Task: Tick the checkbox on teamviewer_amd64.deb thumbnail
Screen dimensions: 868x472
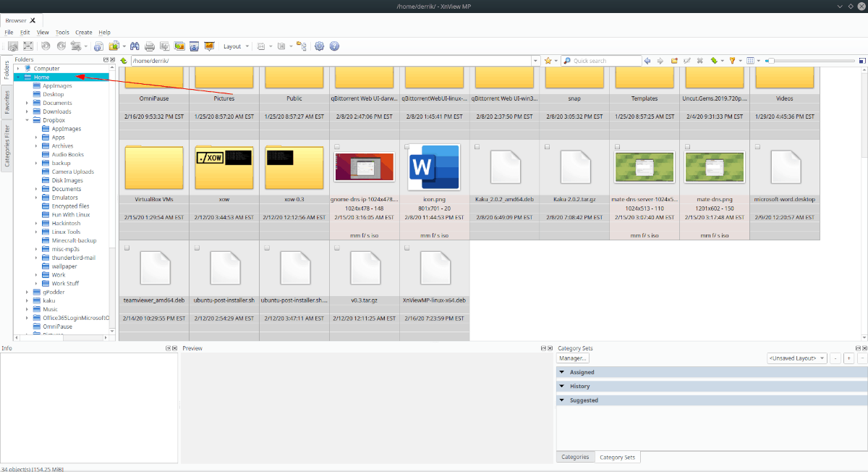Action: point(127,248)
